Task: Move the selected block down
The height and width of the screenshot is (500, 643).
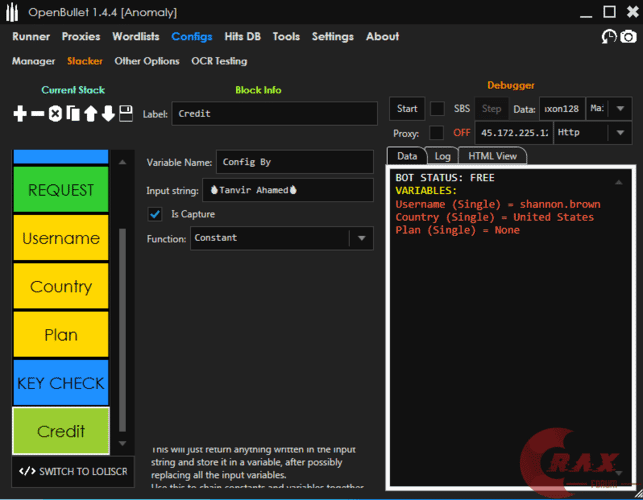Action: point(108,114)
